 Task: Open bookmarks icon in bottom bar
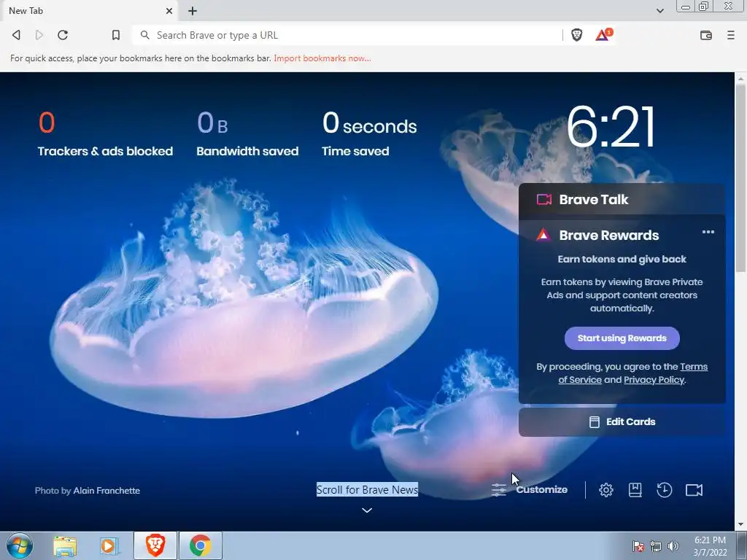(x=635, y=490)
